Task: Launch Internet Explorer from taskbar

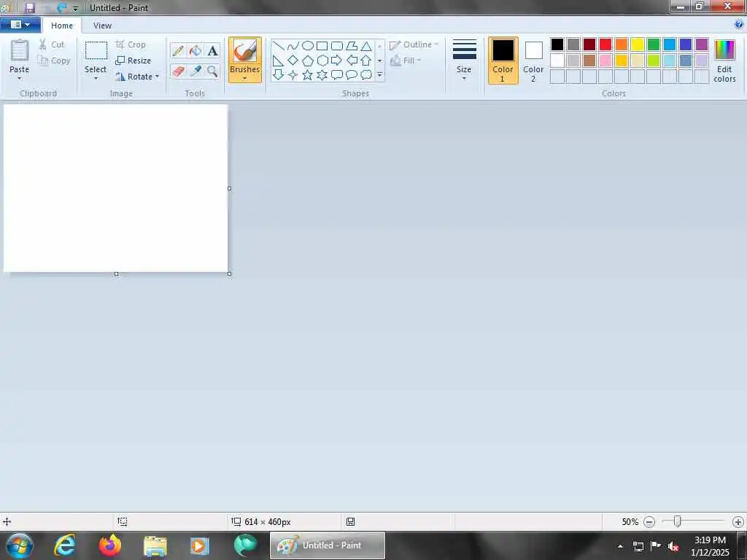Action: click(x=65, y=545)
